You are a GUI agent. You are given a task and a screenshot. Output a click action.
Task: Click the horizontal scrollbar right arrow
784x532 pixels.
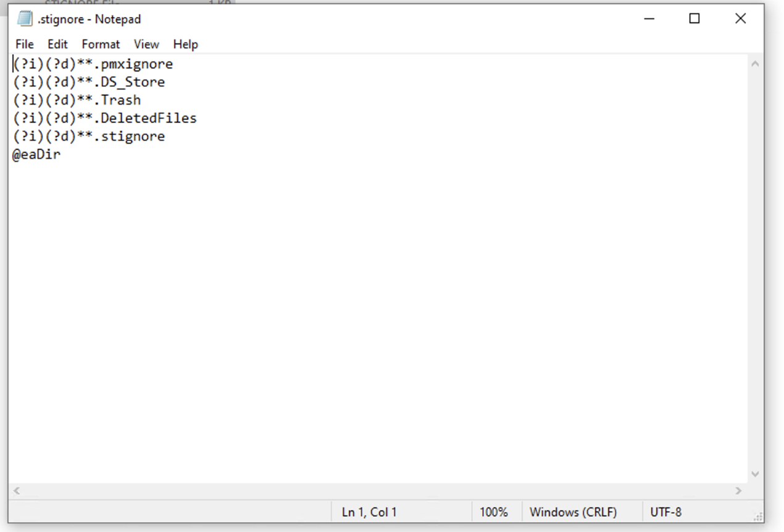[738, 491]
